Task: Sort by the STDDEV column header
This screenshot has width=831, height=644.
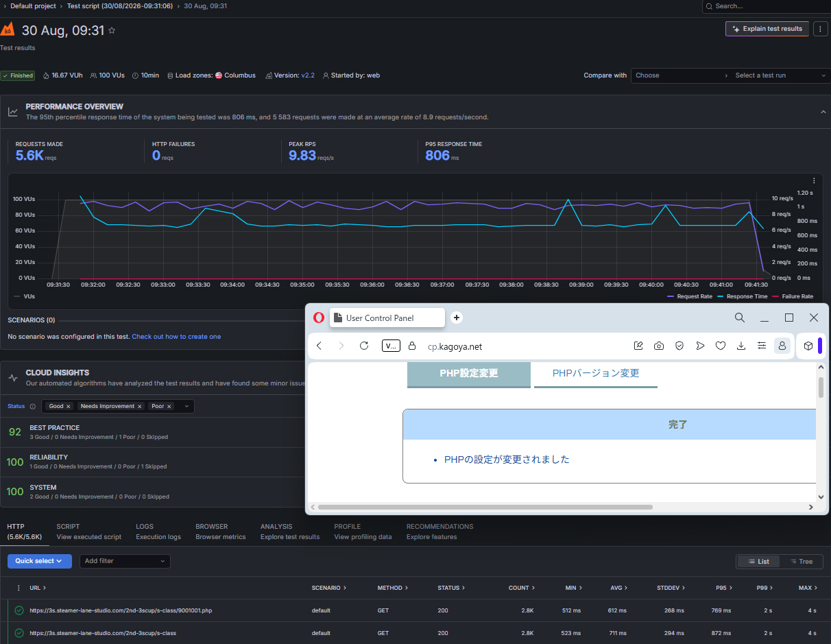Action: (672, 588)
